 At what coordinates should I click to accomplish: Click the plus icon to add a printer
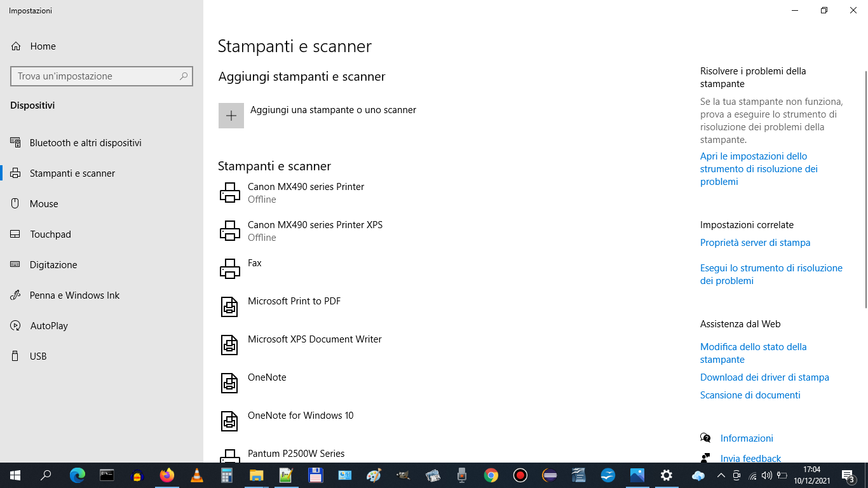click(231, 116)
